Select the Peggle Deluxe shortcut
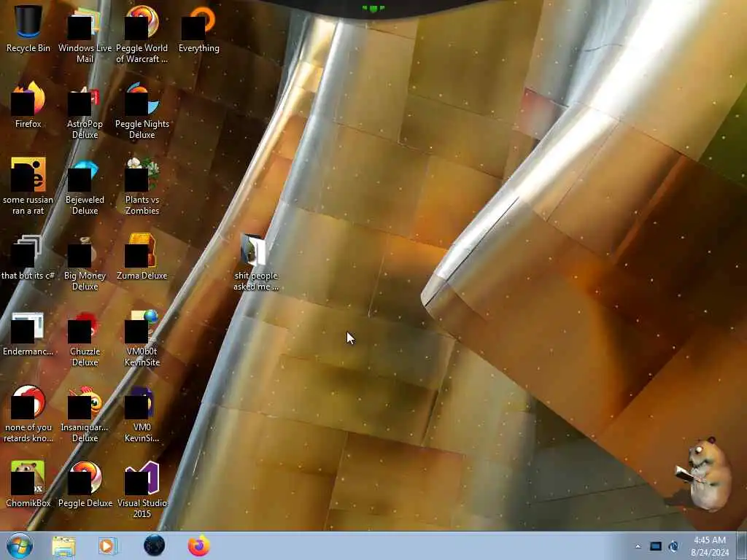Screen dimensions: 747x560 pyautogui.click(x=85, y=484)
